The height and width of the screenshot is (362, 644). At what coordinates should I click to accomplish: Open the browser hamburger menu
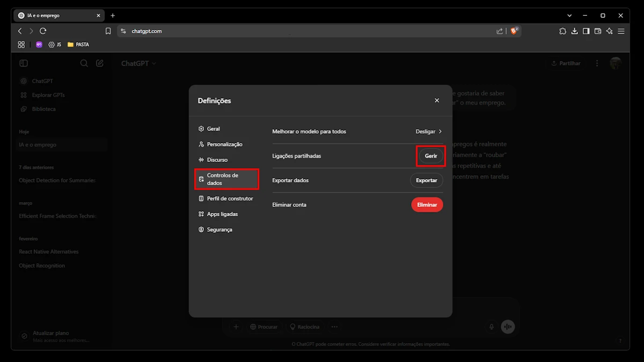coord(621,31)
